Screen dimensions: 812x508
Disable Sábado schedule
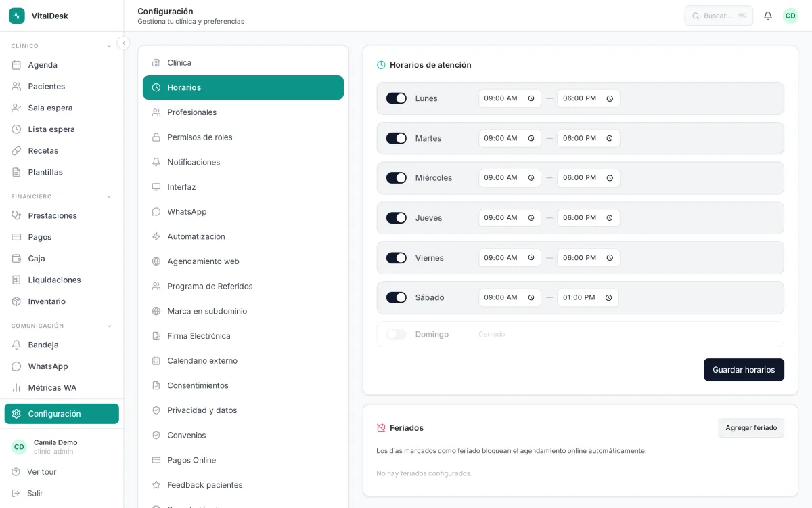tap(397, 297)
